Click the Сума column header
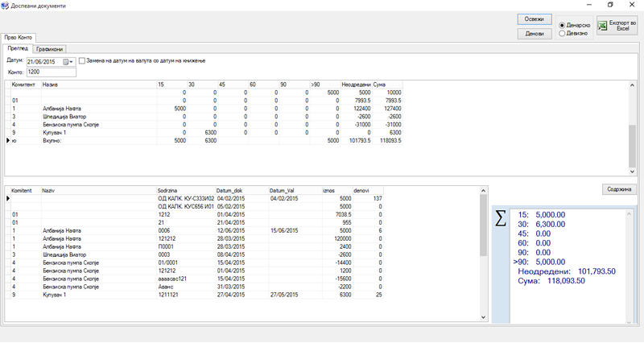The image size is (644, 343). [x=387, y=85]
